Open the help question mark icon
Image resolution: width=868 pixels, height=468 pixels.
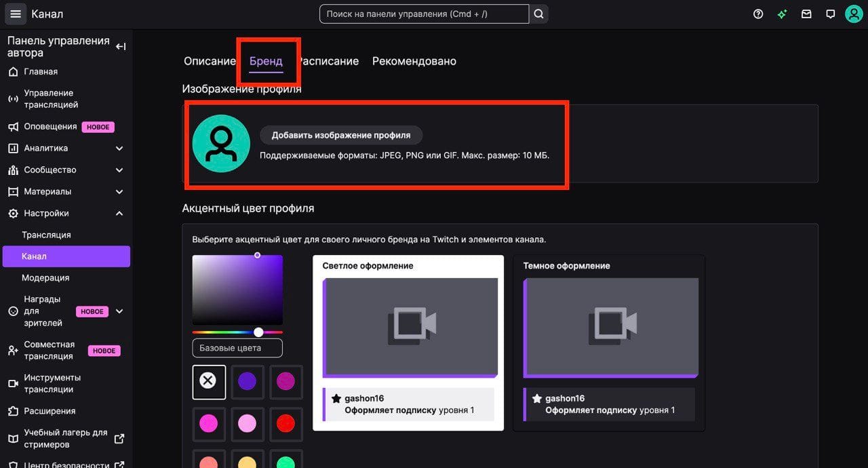coord(758,14)
